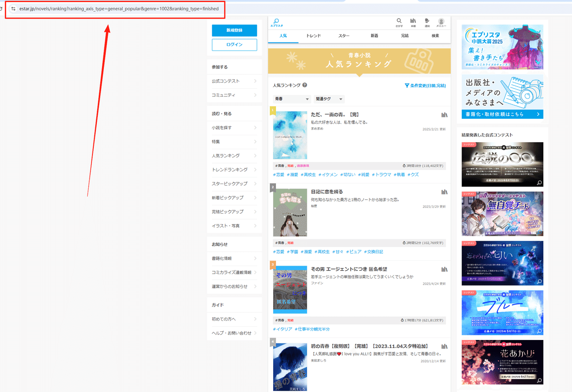The width and height of the screenshot is (572, 392).
Task: Click the #トラウマ tag
Action: coord(381,175)
